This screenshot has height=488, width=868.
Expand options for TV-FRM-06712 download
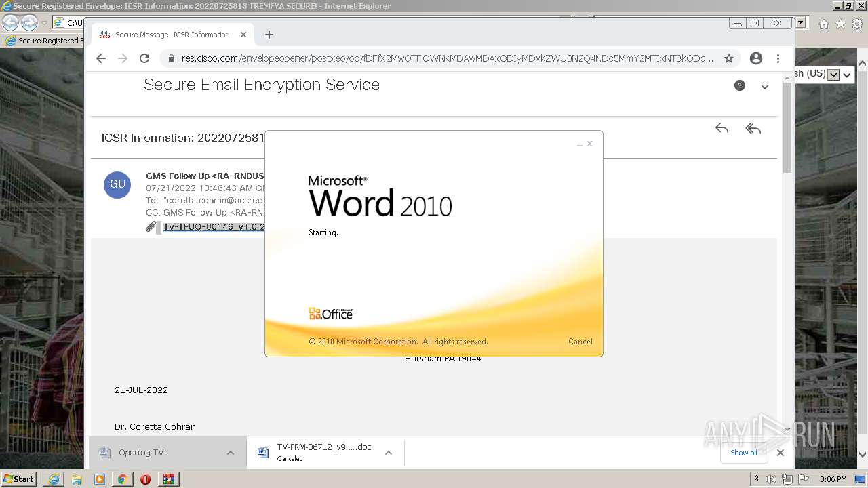click(x=389, y=453)
